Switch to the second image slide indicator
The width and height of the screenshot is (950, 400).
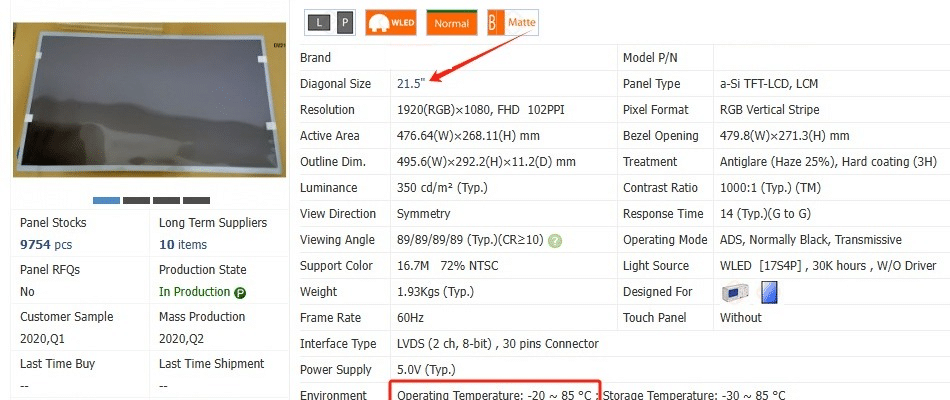pyautogui.click(x=136, y=200)
